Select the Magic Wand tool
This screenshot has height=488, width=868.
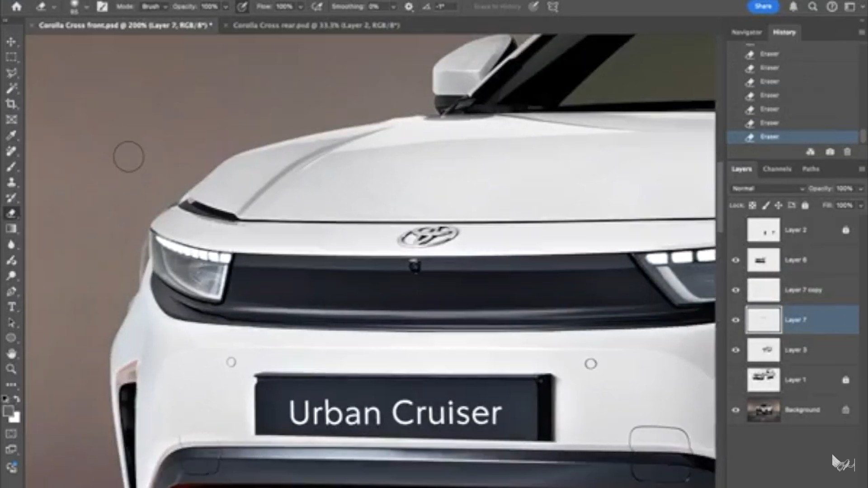click(x=11, y=88)
